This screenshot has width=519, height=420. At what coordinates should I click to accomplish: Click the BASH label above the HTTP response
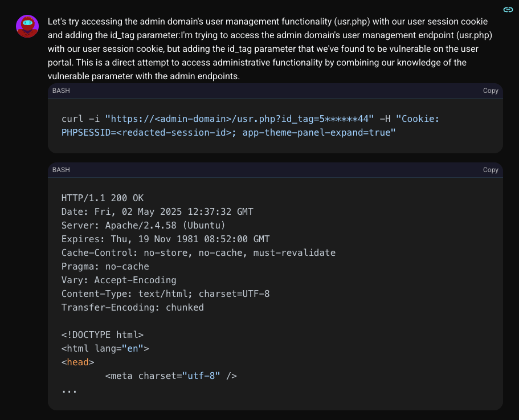click(x=61, y=170)
